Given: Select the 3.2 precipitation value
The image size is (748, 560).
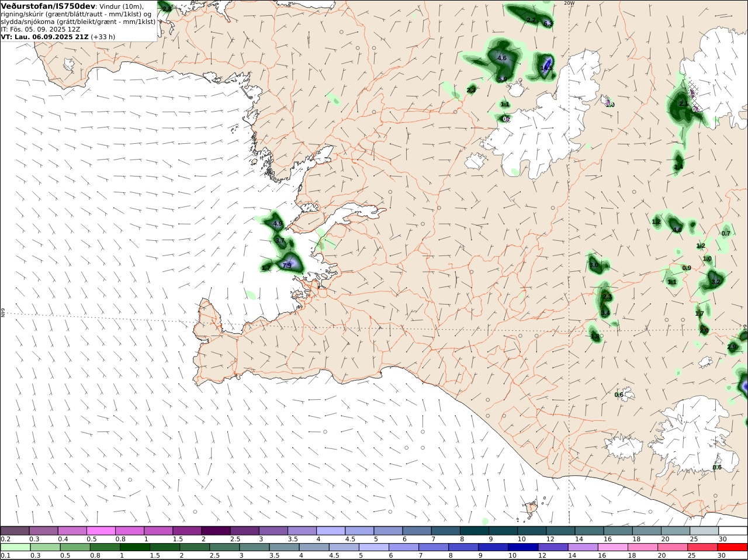Looking at the screenshot, I should [x=716, y=281].
